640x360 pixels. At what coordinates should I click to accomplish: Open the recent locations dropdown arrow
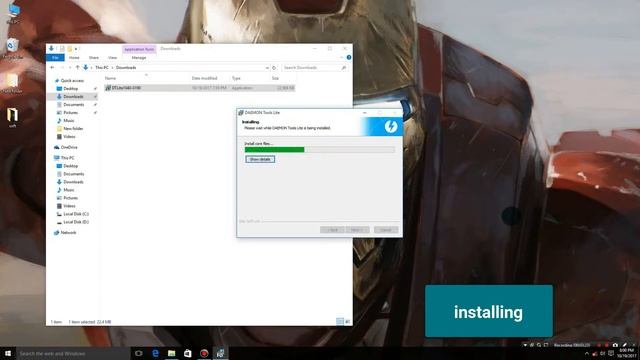pyautogui.click(x=70, y=67)
